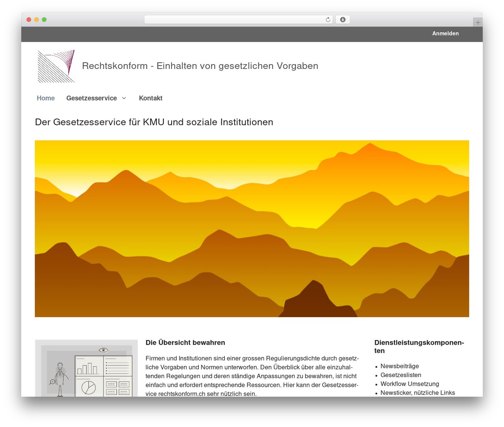Click the site title Rechtskonform heading

(x=200, y=66)
